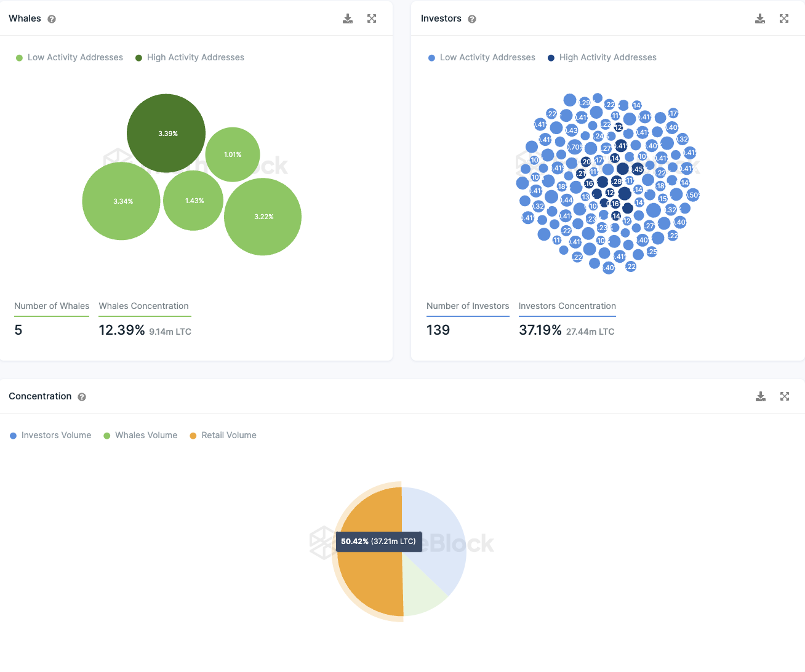Image resolution: width=805 pixels, height=672 pixels.
Task: Toggle Whales High Activity Addresses legend
Action: click(190, 57)
